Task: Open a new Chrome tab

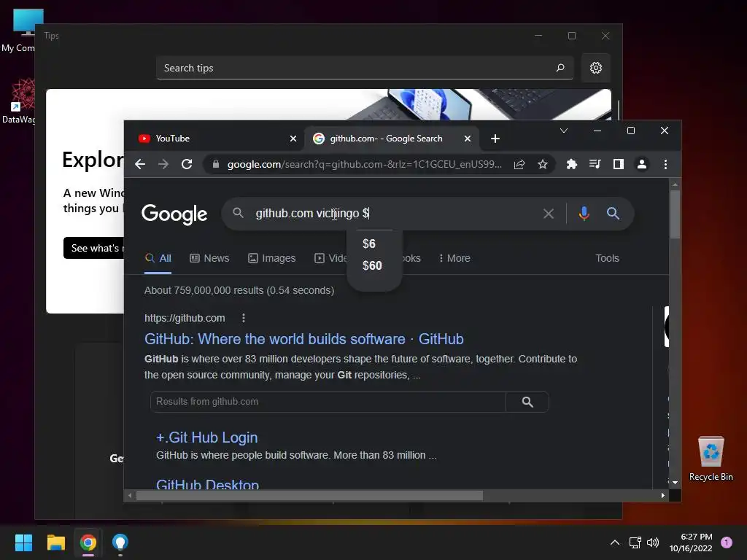Action: (x=495, y=139)
